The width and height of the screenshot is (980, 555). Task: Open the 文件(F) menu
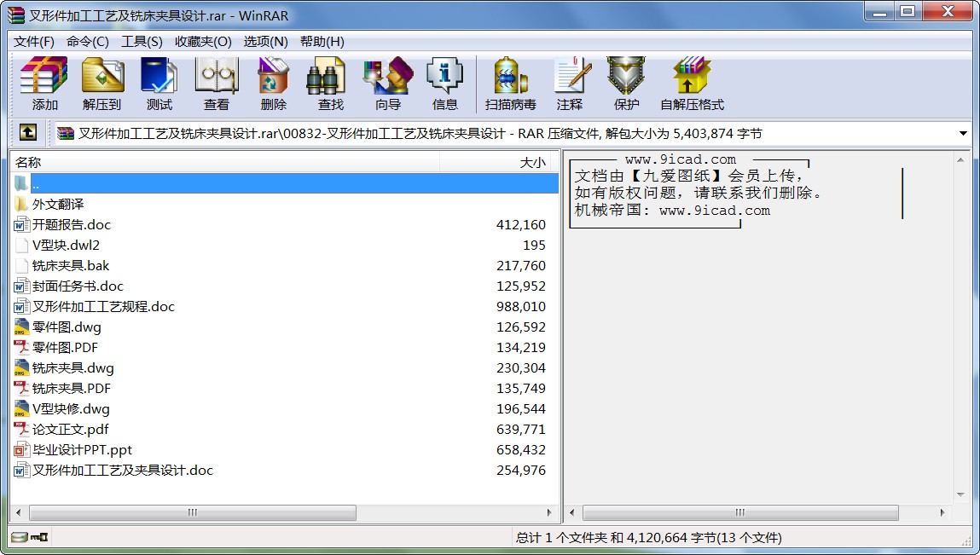coord(34,41)
